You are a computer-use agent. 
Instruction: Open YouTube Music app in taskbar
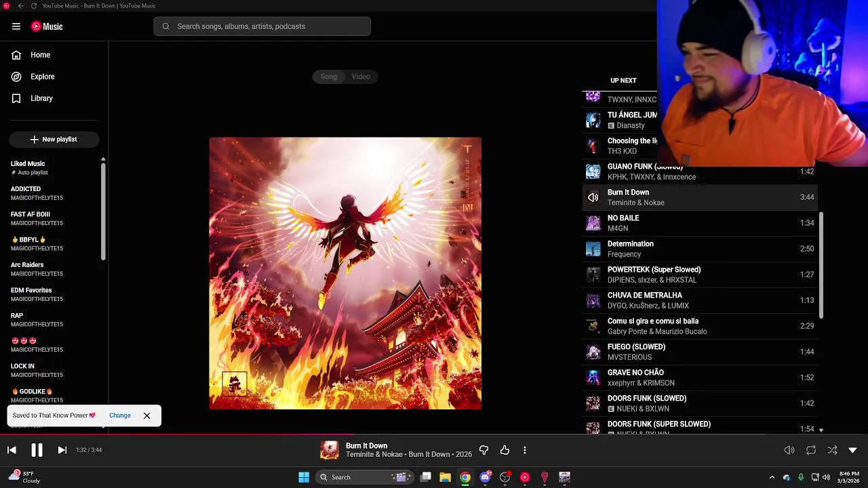click(x=525, y=477)
